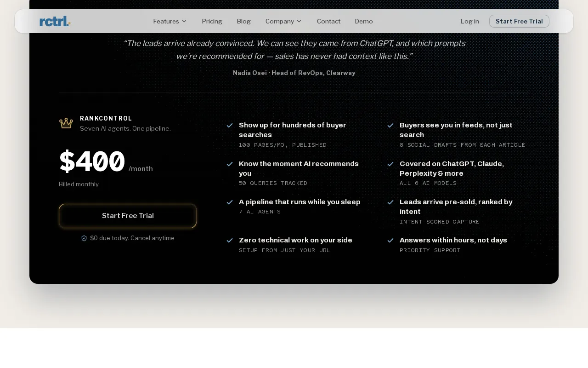Click the 'ALL 6 AI MODELS' caption
The image size is (588, 368).
(428, 183)
